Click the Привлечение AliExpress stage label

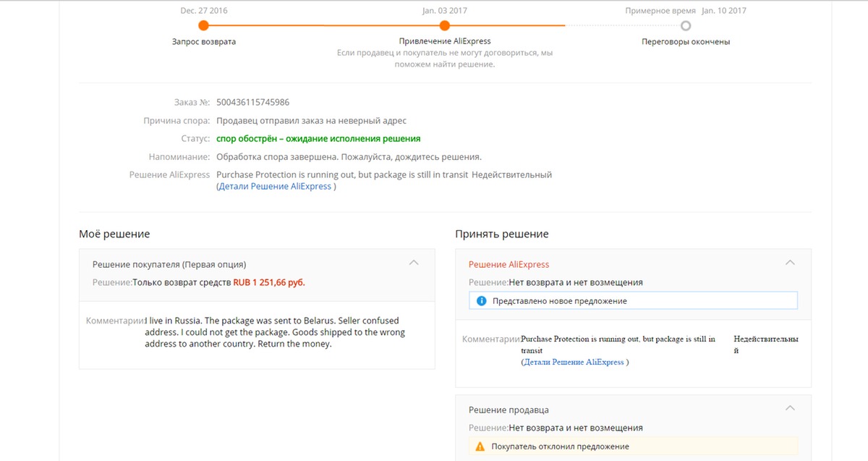445,41
